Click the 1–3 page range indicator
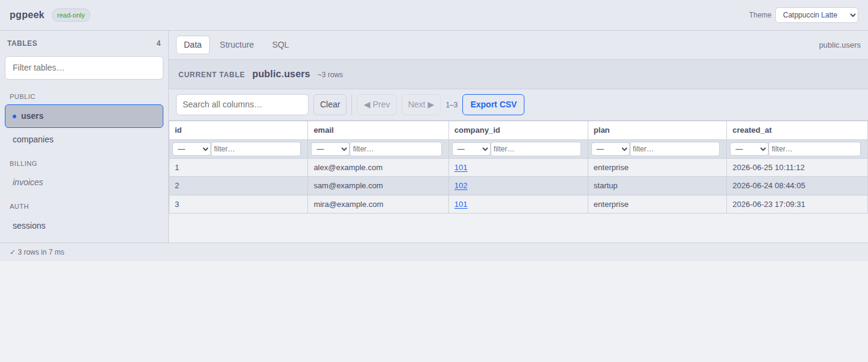 click(451, 104)
